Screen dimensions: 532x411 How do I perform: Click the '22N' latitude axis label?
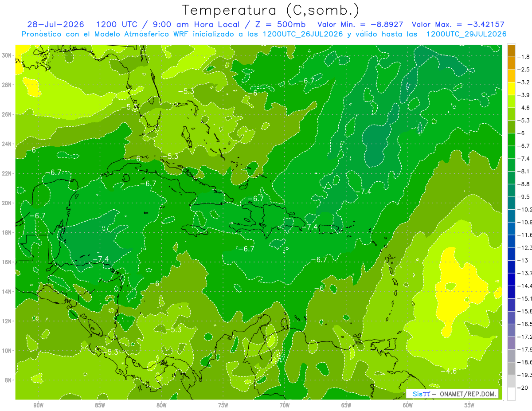point(7,173)
